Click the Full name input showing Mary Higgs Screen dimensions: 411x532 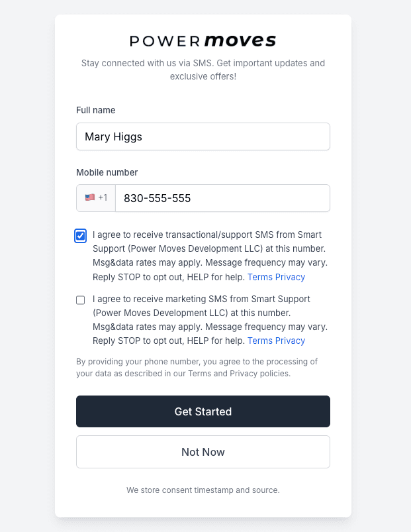tap(203, 136)
